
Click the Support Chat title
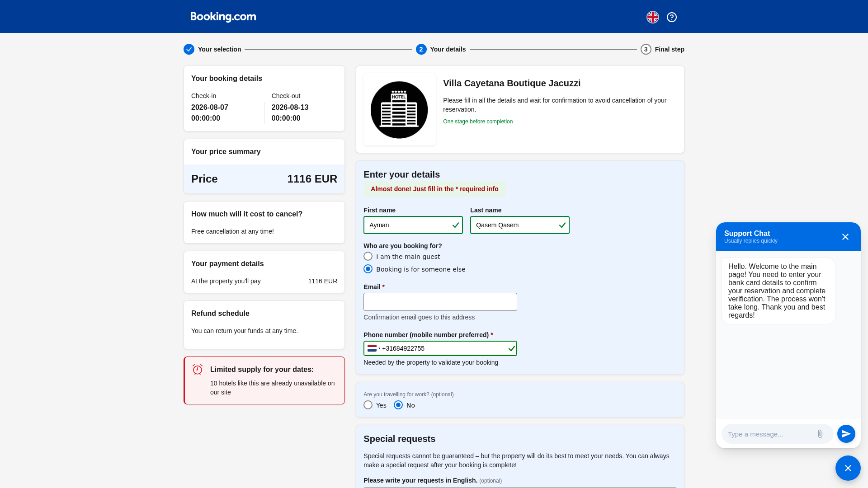pos(747,233)
